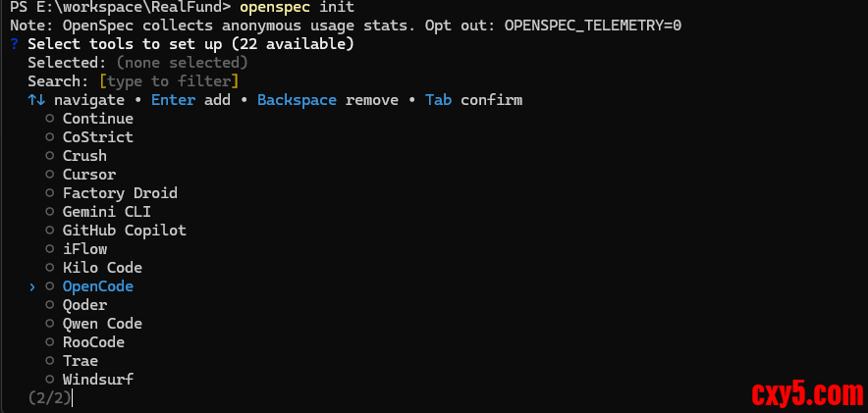Select Windsurf at the list bottom
868x413 pixels.
tap(97, 380)
